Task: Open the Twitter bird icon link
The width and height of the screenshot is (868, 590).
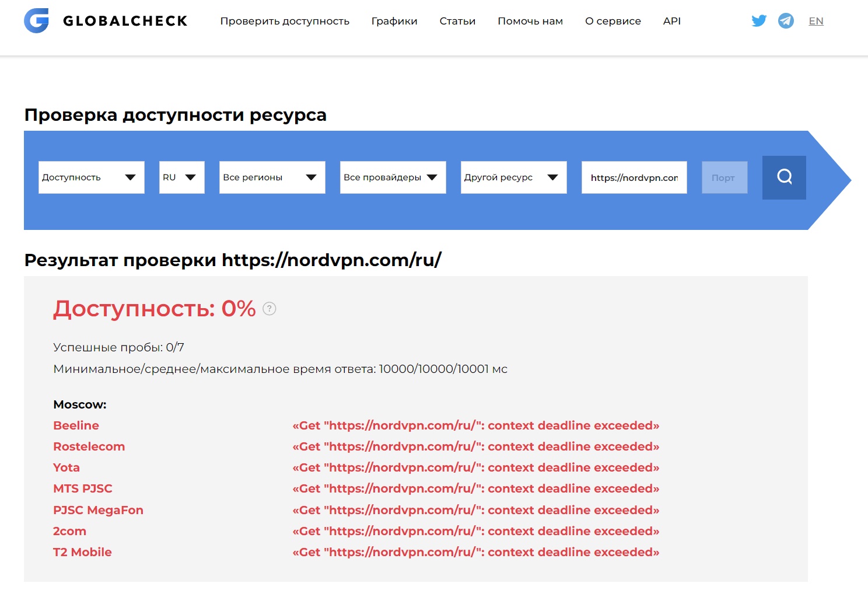Action: tap(759, 21)
